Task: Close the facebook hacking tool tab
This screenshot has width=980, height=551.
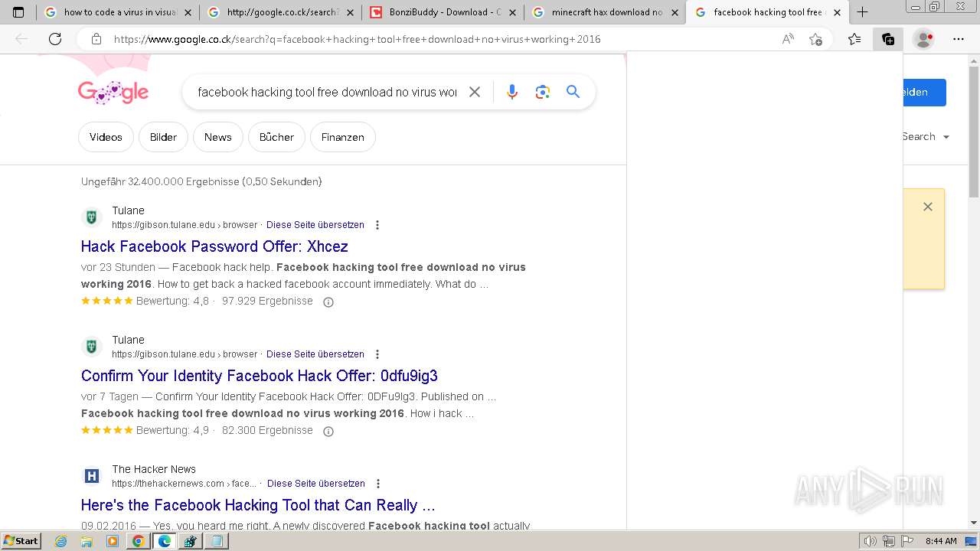Action: [837, 12]
